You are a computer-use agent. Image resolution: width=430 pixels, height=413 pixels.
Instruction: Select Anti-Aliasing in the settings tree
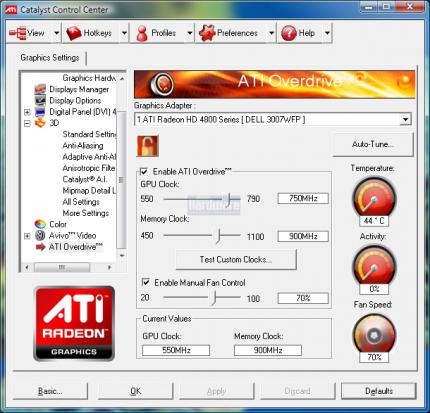(x=83, y=146)
